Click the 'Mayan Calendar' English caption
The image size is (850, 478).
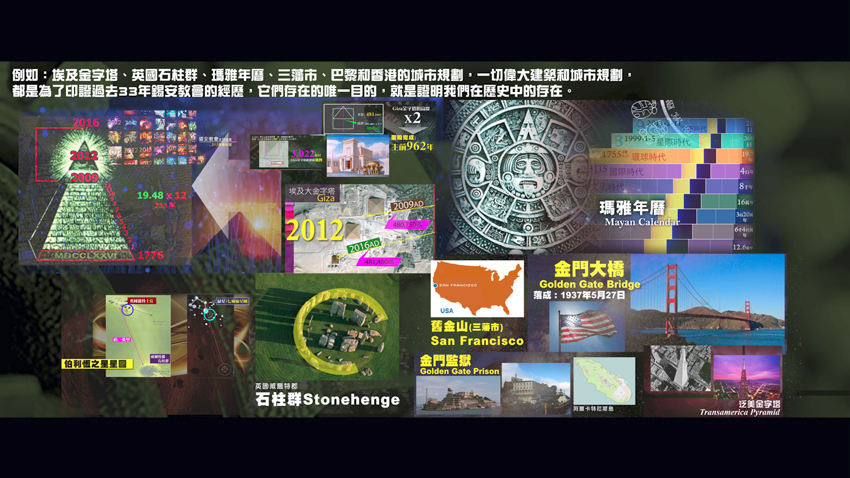point(642,222)
